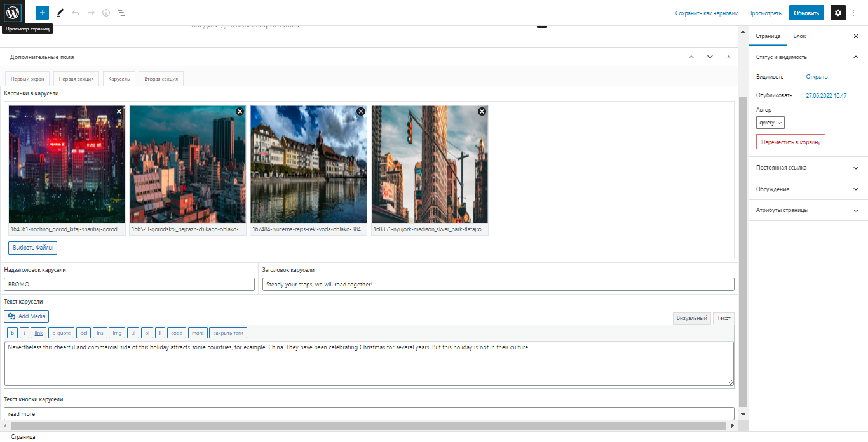Remove the Lucerne river image
This screenshot has width=868, height=442.
tap(361, 111)
